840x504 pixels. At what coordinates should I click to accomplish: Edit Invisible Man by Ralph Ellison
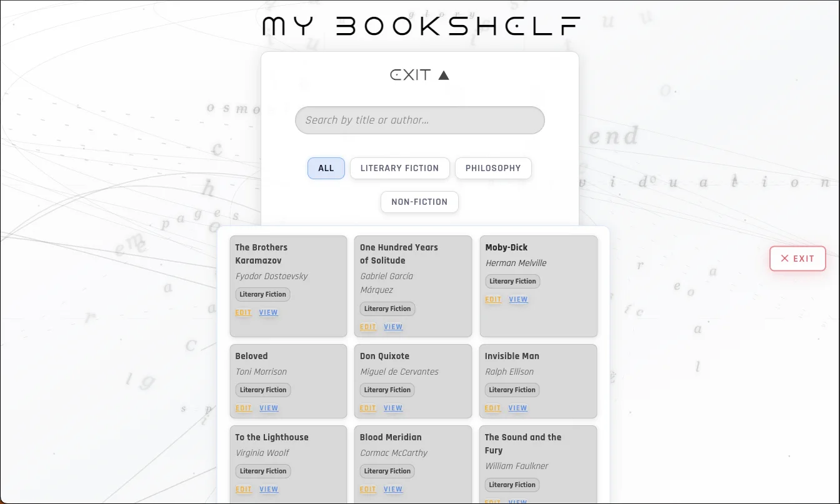click(x=493, y=408)
